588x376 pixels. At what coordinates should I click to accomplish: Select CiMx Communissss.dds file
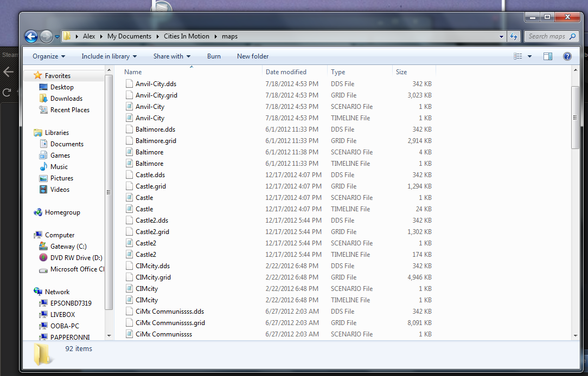pyautogui.click(x=170, y=311)
